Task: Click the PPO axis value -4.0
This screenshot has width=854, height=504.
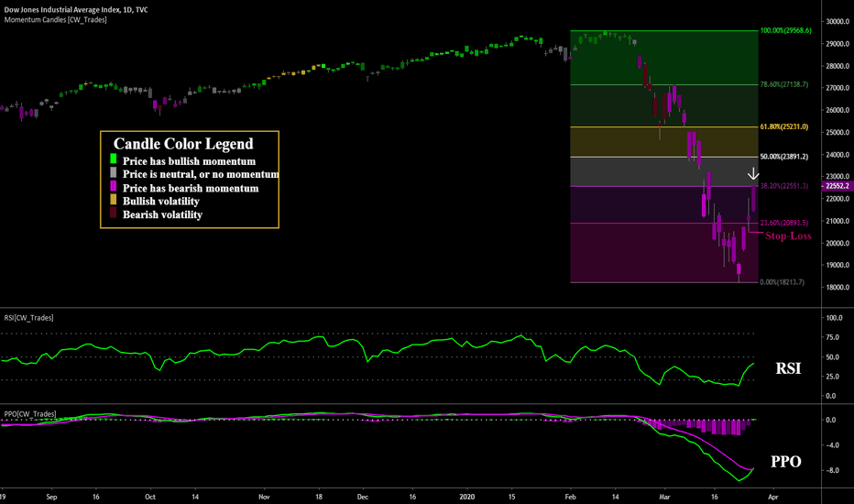Action: (831, 445)
